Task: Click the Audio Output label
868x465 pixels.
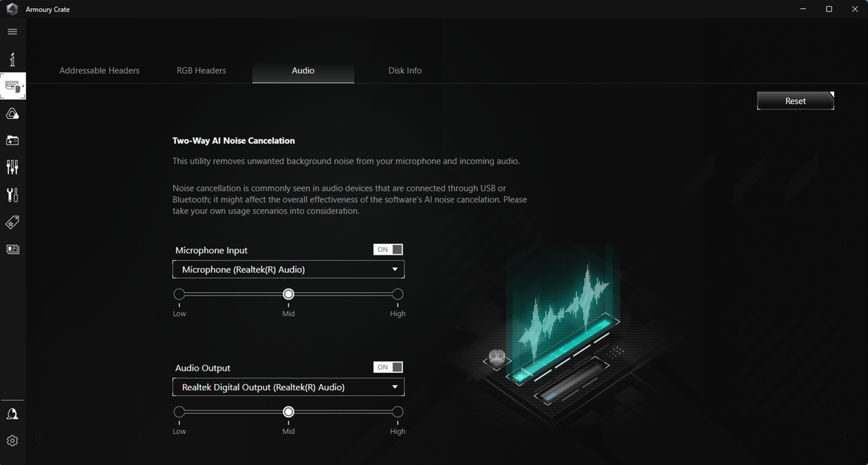Action: (203, 368)
